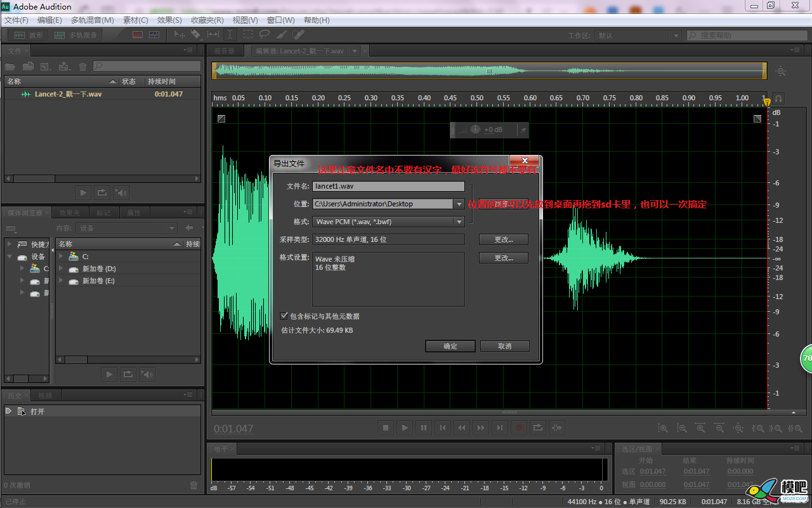
Task: Click zoom out time icon
Action: click(x=719, y=429)
